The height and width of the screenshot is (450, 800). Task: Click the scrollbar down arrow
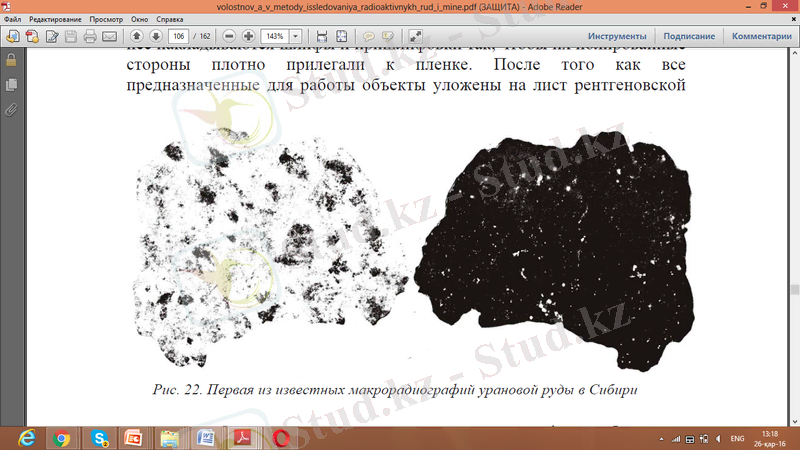pos(795,422)
